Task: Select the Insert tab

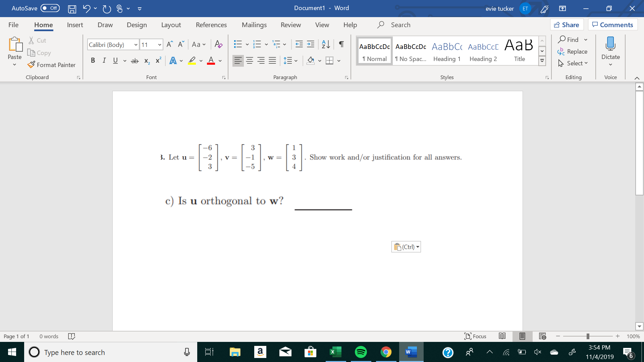Action: [75, 25]
